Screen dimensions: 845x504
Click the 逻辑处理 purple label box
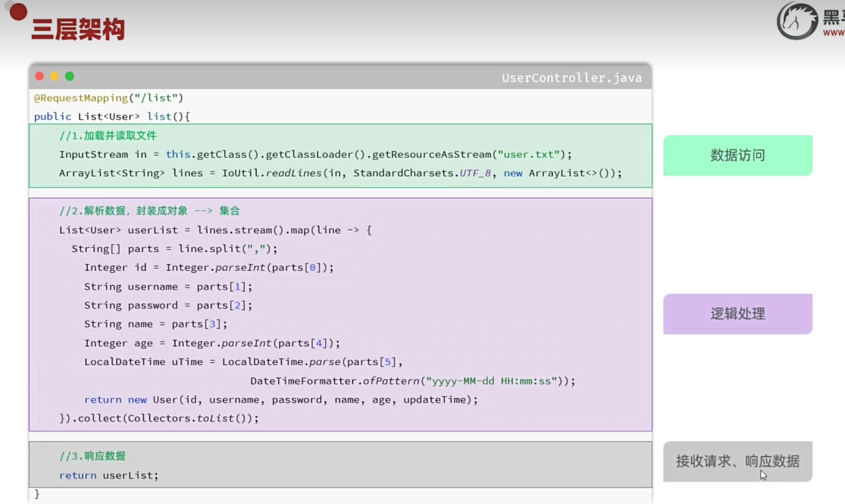click(x=737, y=314)
